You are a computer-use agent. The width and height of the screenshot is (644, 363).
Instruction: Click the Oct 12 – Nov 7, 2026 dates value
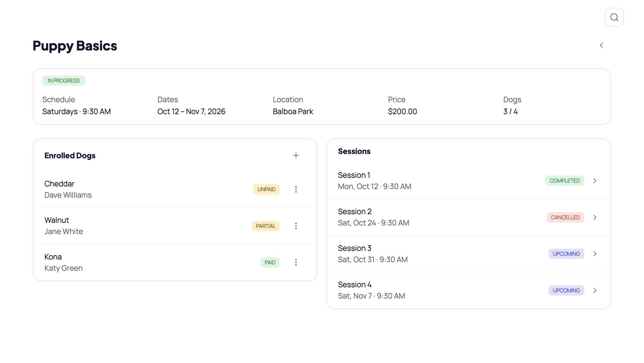[191, 111]
